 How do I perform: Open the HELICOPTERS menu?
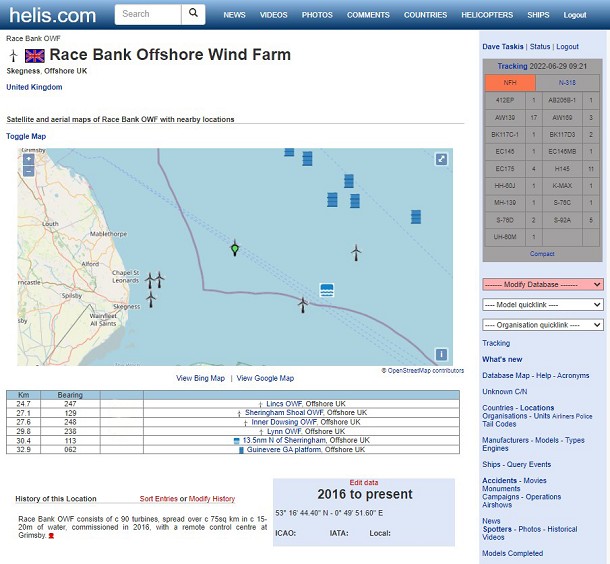(487, 15)
